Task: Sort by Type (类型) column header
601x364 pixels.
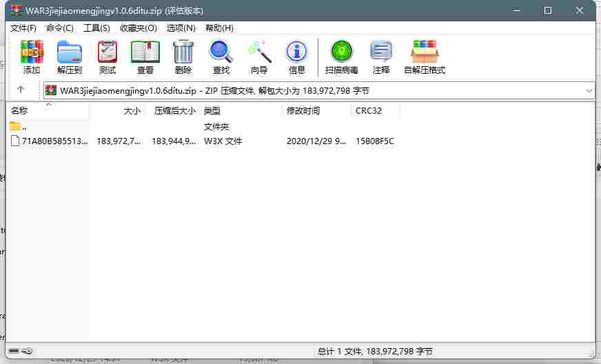Action: coord(242,111)
